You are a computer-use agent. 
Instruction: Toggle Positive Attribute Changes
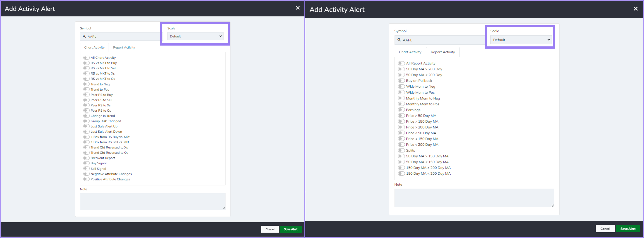click(x=86, y=179)
